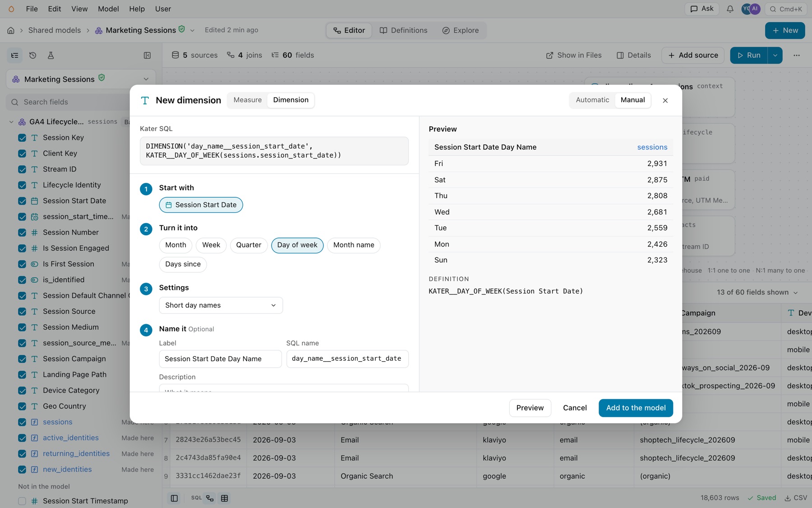Open the Run button dropdown arrow

click(775, 55)
